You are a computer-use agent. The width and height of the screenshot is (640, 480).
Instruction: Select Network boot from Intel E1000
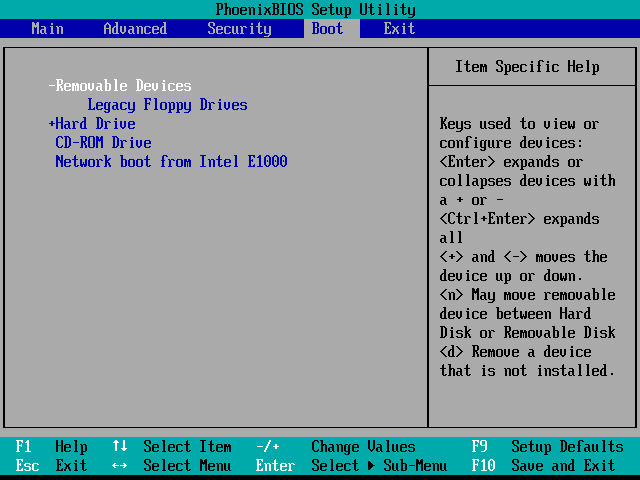171,162
